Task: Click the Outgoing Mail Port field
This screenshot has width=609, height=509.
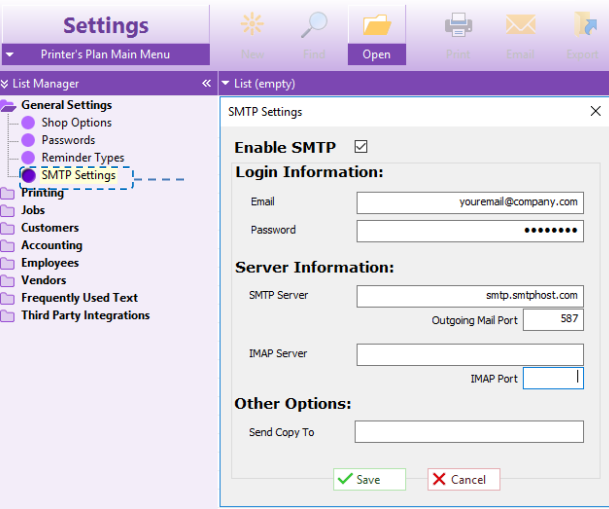Action: 553,320
